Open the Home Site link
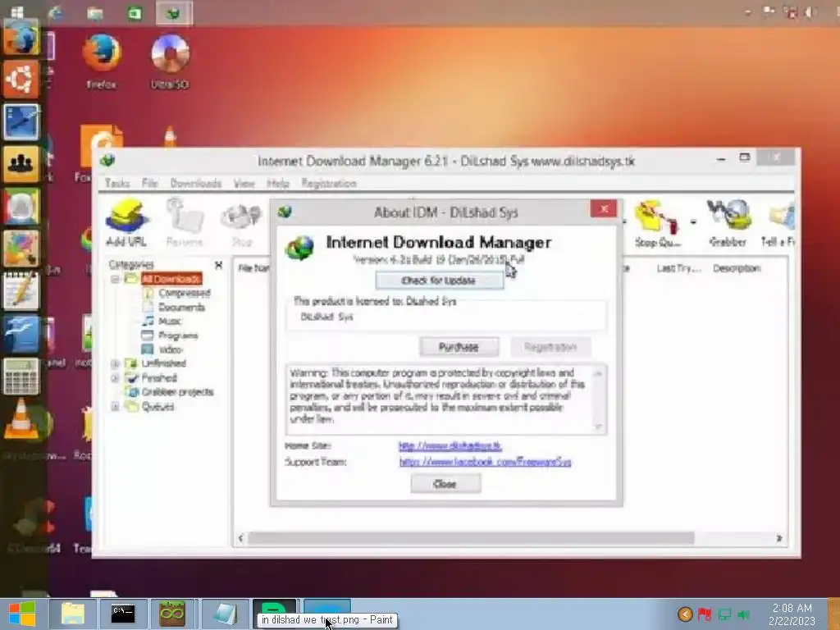Image resolution: width=840 pixels, height=630 pixels. pos(450,445)
